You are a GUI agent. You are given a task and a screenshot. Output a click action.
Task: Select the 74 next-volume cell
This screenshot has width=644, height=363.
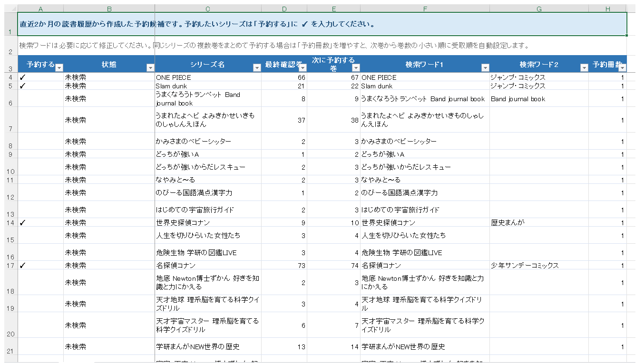333,265
